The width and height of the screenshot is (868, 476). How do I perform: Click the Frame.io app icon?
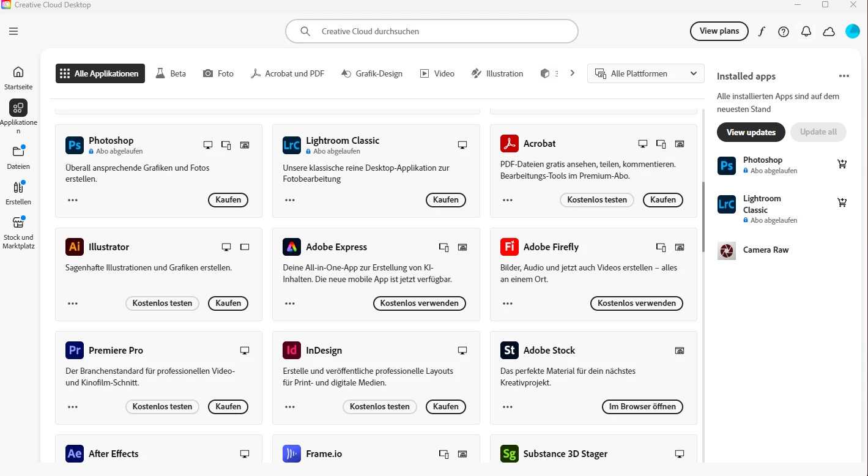coord(292,453)
